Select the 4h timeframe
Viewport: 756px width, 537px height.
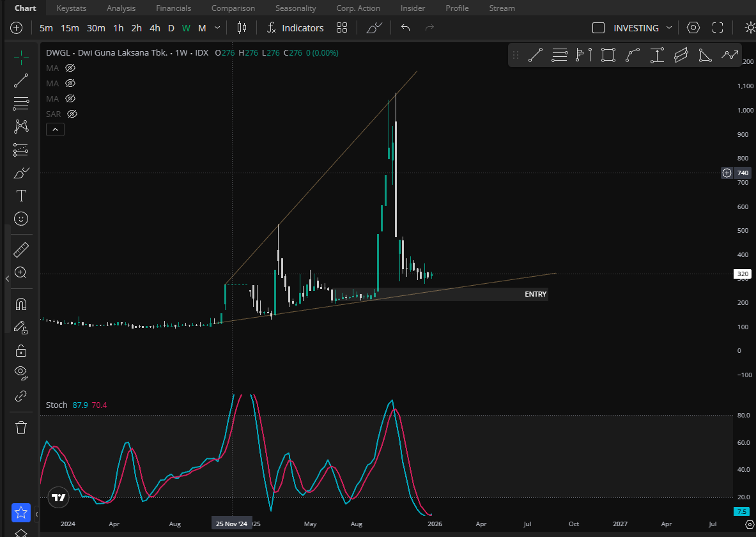coord(155,28)
